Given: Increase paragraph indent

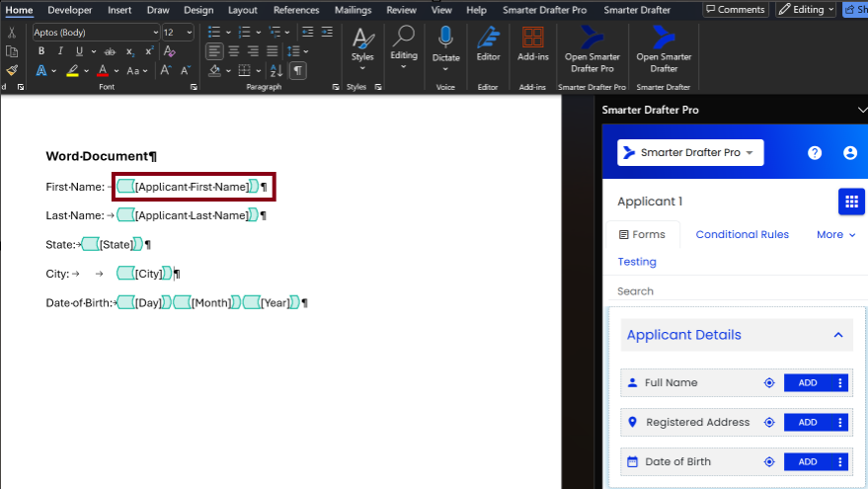Looking at the screenshot, I should (327, 33).
